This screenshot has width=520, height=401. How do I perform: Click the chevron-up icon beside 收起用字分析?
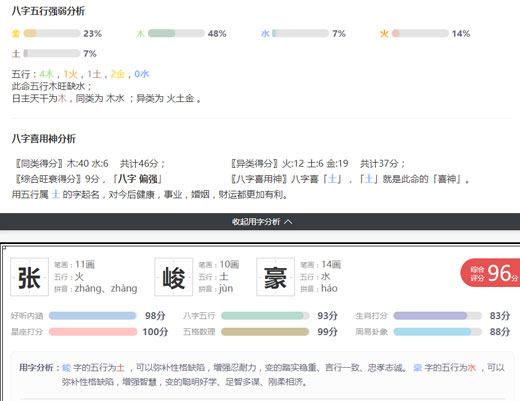(x=289, y=222)
